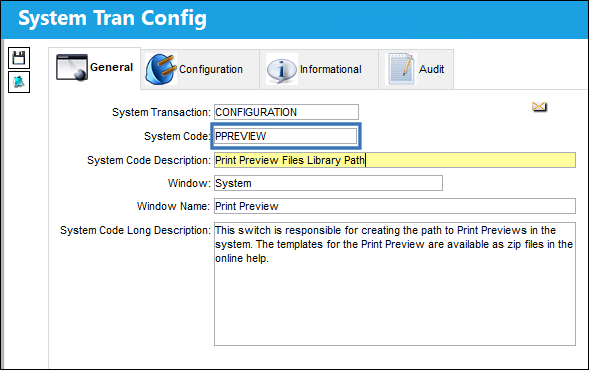The height and width of the screenshot is (370, 589).
Task: Click the System Tran Config title
Action: (x=112, y=18)
